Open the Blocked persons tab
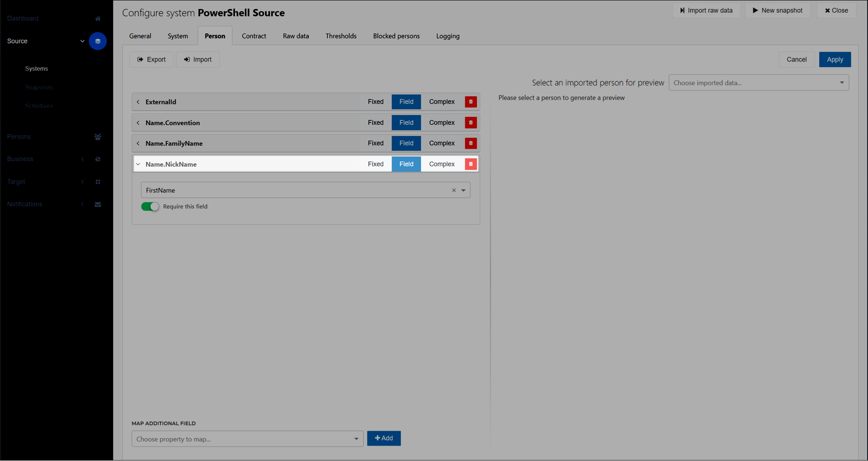This screenshot has width=868, height=461. [396, 36]
